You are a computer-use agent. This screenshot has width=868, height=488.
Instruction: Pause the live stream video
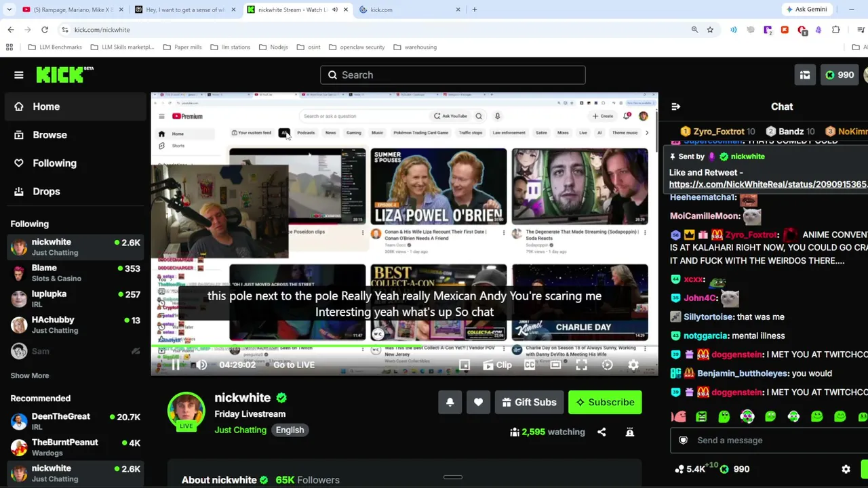(x=176, y=365)
